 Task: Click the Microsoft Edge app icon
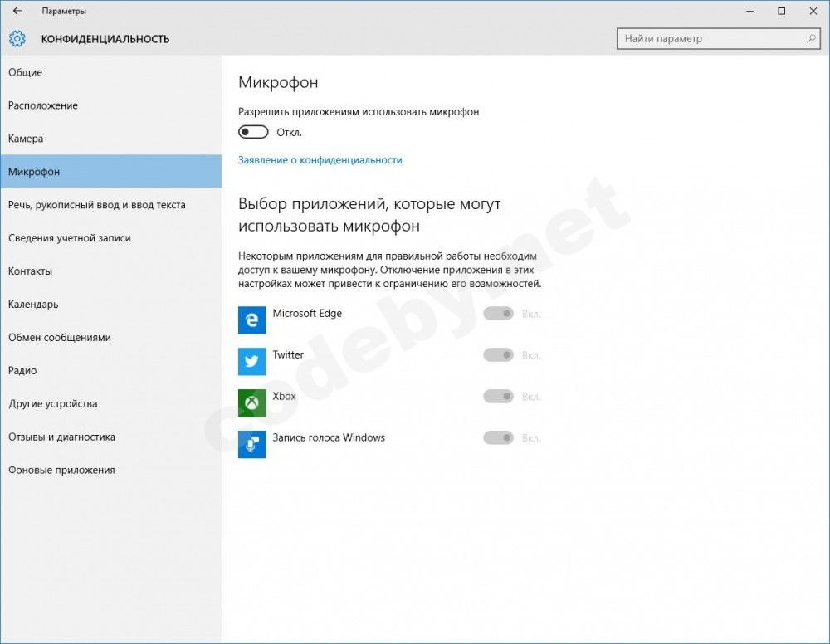(x=252, y=320)
